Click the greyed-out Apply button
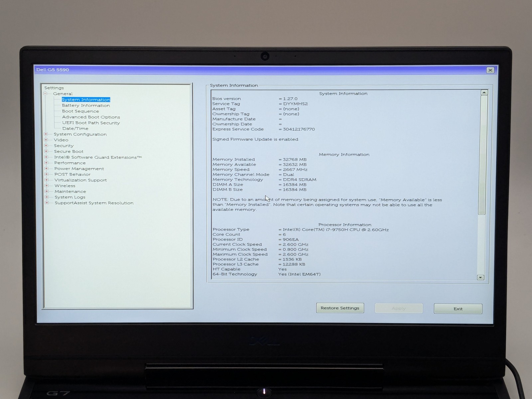Image resolution: width=532 pixels, height=399 pixels. coord(399,308)
